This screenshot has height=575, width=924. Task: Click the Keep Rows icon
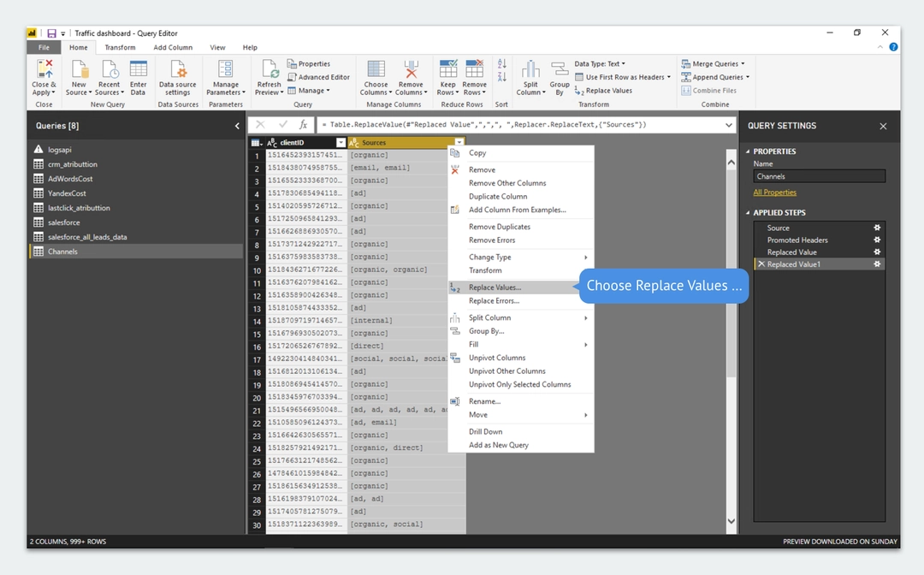[x=447, y=69]
